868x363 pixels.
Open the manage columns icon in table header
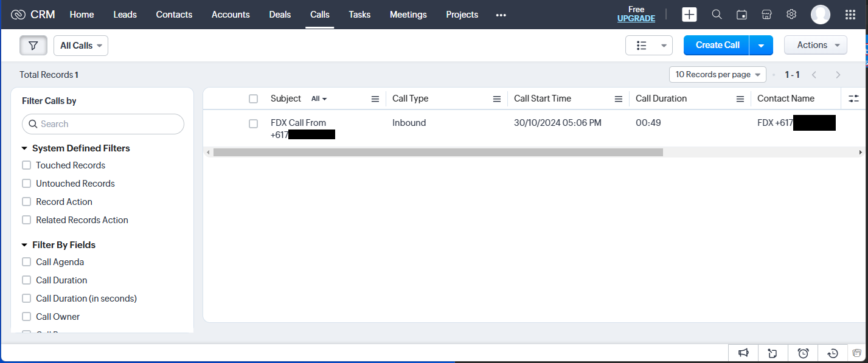point(853,99)
